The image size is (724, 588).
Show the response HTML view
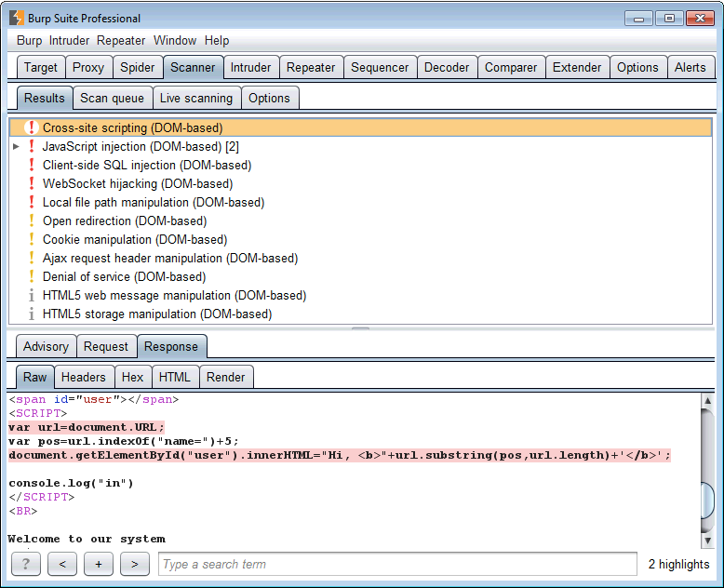[175, 377]
